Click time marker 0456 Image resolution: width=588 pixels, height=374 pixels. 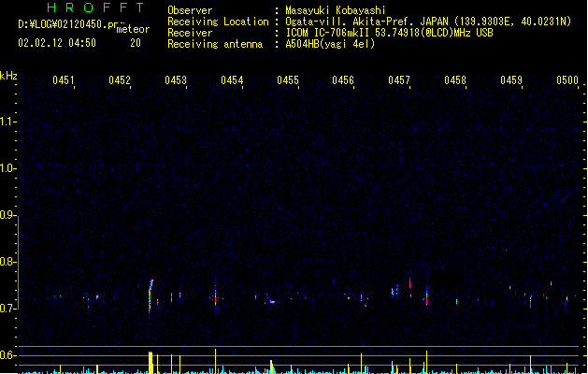pos(343,80)
